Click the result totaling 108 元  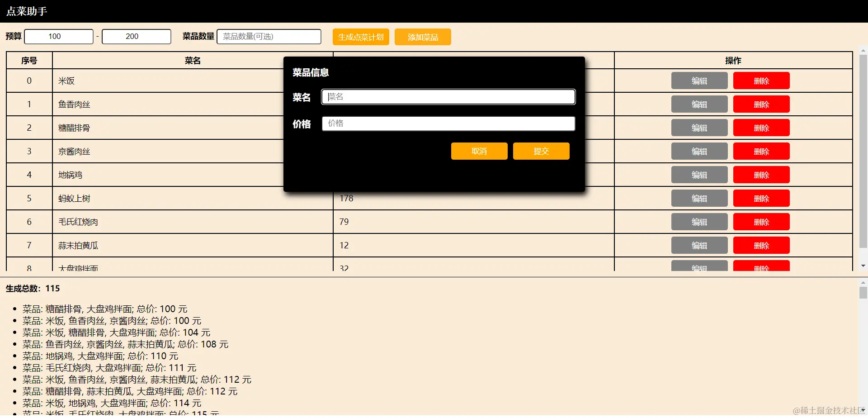pyautogui.click(x=126, y=344)
